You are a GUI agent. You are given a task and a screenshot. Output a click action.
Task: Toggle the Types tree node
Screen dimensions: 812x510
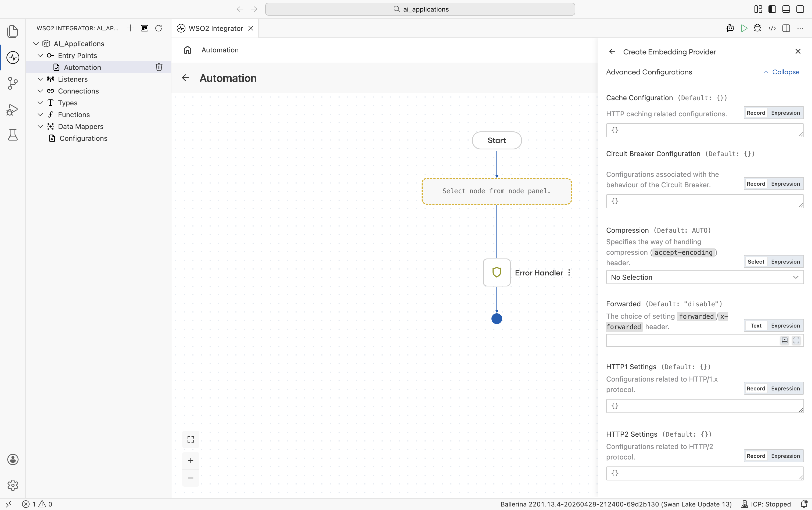tap(40, 103)
